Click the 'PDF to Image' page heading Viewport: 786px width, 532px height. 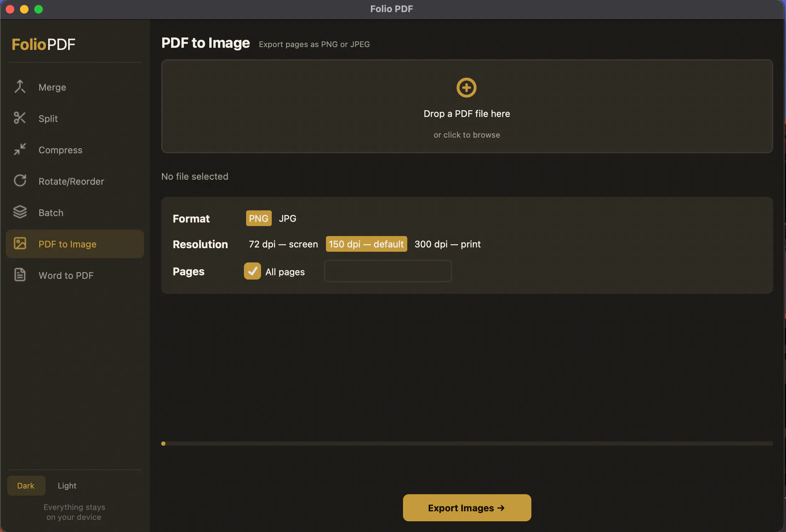click(x=206, y=43)
